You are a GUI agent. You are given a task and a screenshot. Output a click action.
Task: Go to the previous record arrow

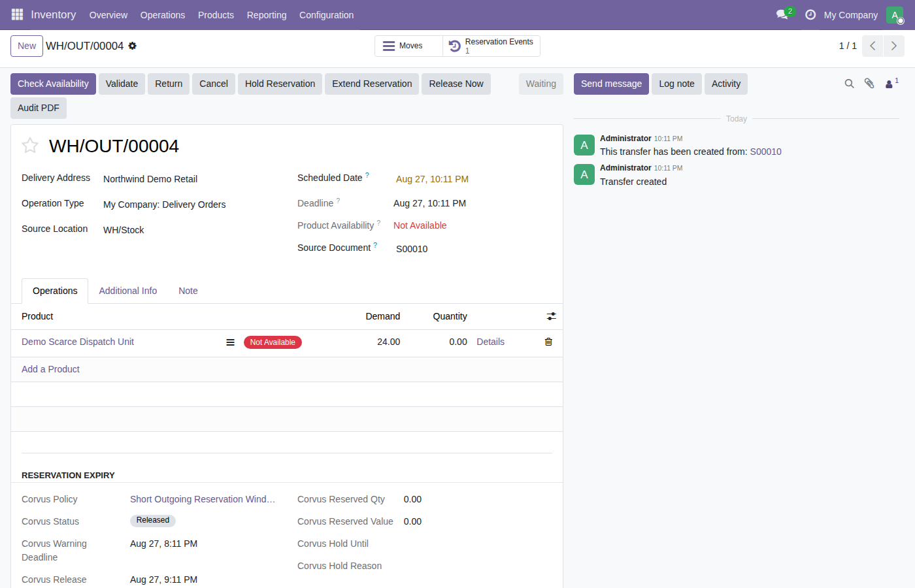click(873, 46)
